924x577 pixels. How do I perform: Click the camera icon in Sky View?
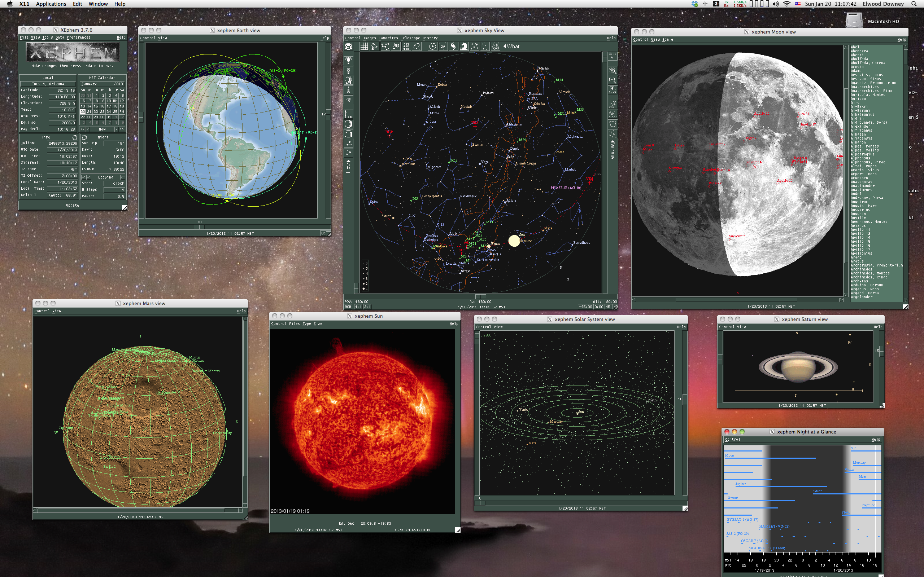point(348,47)
